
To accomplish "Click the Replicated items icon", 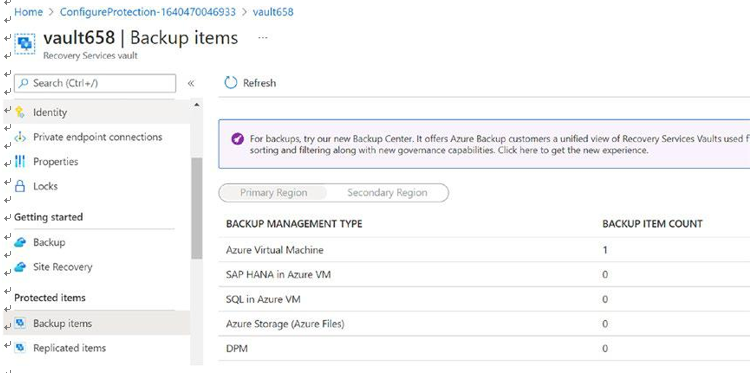I will click(x=20, y=347).
